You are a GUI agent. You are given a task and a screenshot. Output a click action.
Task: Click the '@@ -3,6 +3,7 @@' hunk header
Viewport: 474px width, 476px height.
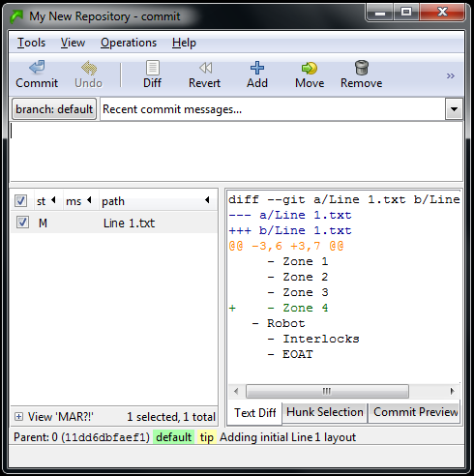pos(286,247)
